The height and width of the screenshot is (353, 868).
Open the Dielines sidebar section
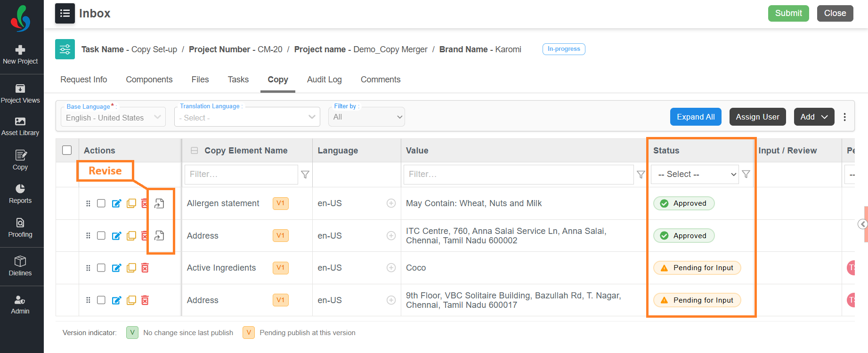pyautogui.click(x=20, y=266)
